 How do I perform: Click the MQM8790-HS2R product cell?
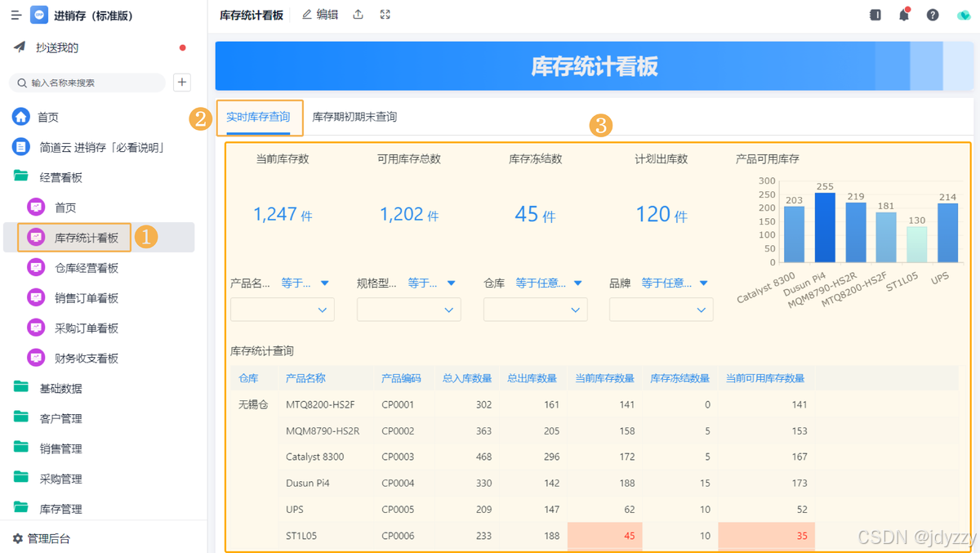323,430
